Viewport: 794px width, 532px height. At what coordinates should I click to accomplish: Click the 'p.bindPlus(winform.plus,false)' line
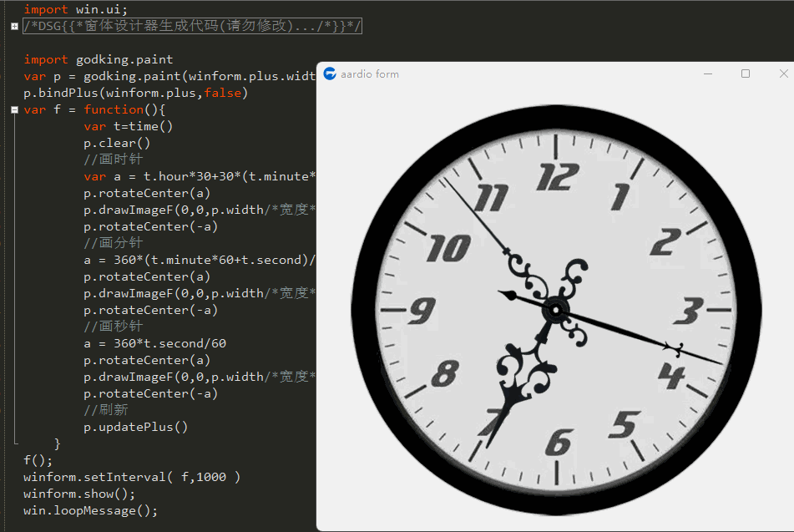tap(136, 94)
